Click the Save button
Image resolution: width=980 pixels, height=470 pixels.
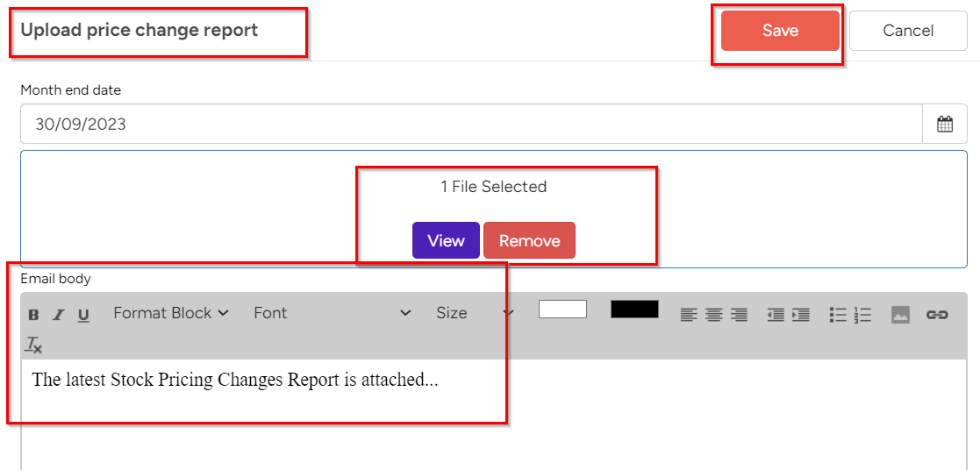[780, 31]
